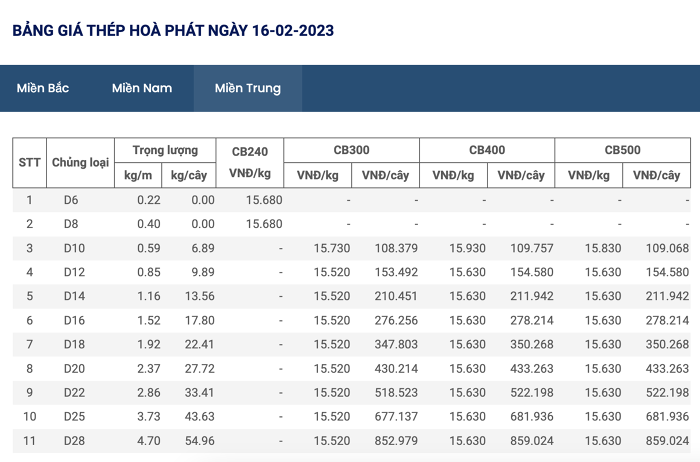Screen dimensions: 700x462
Task: Click the D20 CB400 price 433.263
Action: [532, 369]
